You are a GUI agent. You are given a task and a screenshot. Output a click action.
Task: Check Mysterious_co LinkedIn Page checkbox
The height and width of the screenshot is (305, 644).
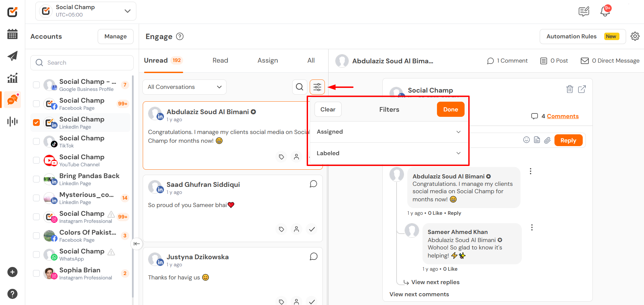click(36, 198)
